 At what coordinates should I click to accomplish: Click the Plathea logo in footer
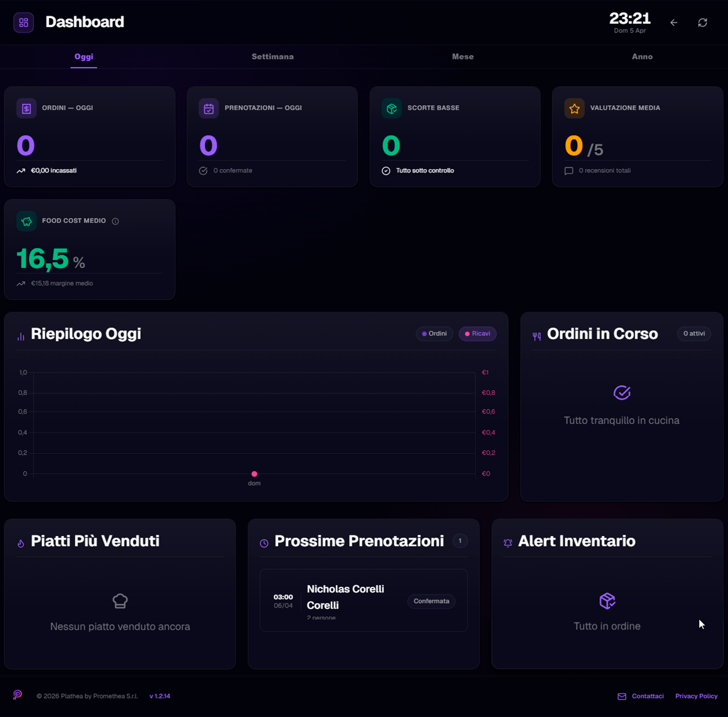pyautogui.click(x=17, y=695)
